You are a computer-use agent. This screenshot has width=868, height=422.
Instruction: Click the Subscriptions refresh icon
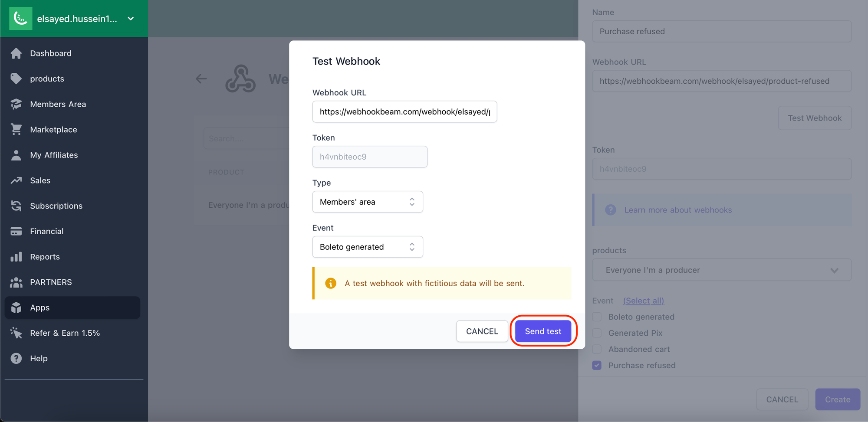(16, 206)
